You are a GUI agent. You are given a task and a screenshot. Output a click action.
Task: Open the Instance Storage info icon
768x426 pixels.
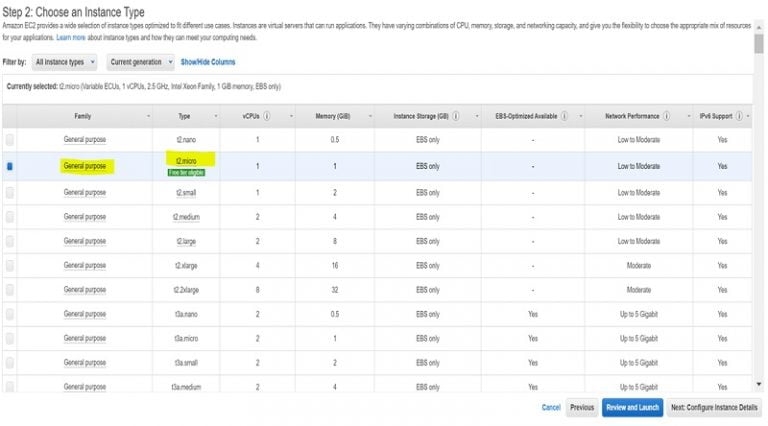tap(456, 116)
